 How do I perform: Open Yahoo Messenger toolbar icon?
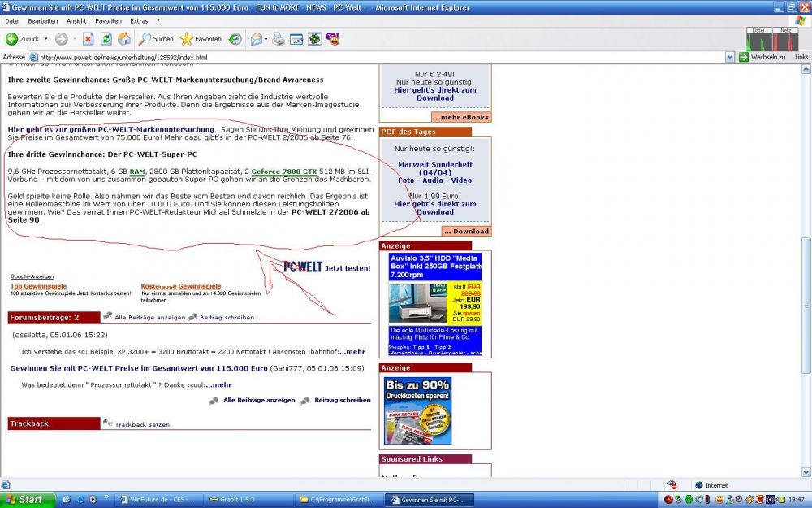point(333,39)
